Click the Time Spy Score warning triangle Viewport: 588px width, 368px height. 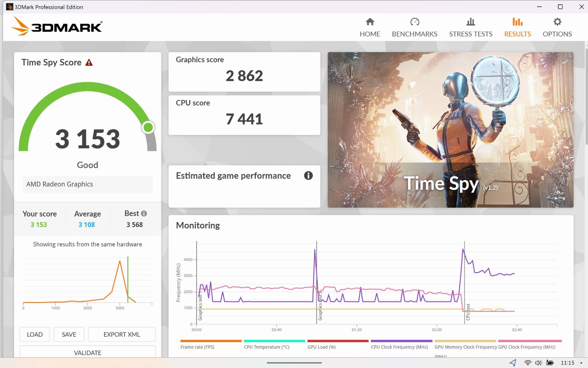pyautogui.click(x=89, y=63)
